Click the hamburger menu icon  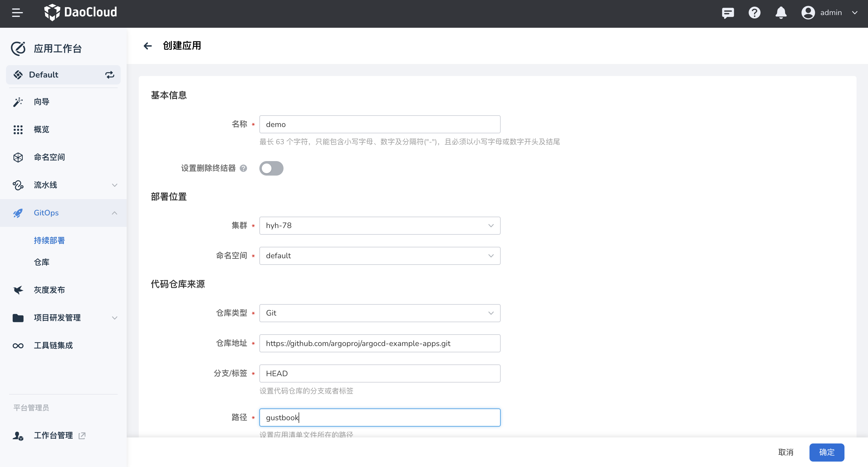(x=17, y=13)
